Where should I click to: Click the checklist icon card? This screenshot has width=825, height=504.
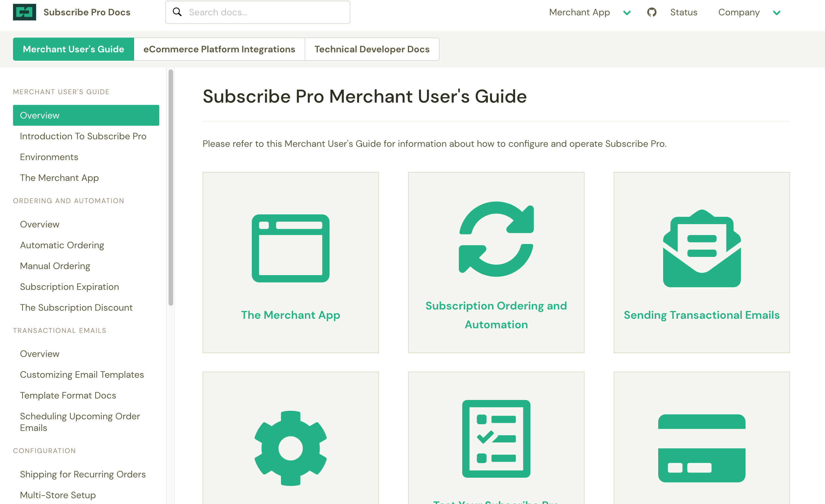click(x=496, y=439)
